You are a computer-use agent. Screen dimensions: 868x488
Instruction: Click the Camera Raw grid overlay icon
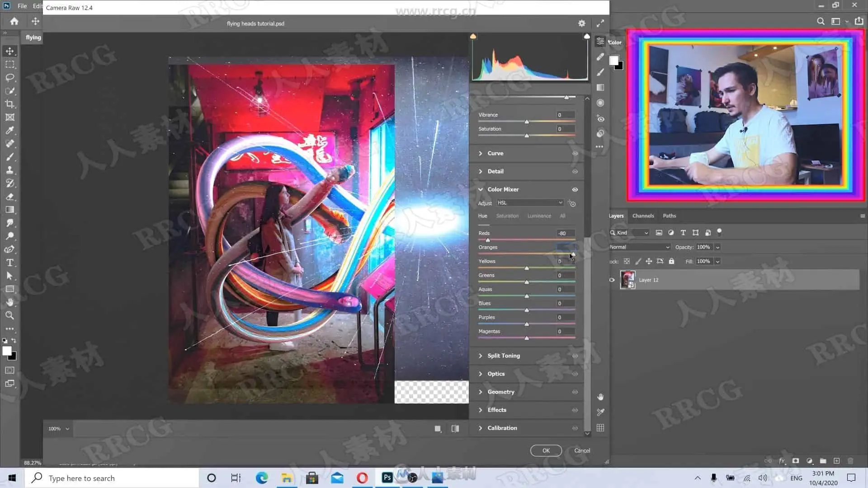click(600, 428)
